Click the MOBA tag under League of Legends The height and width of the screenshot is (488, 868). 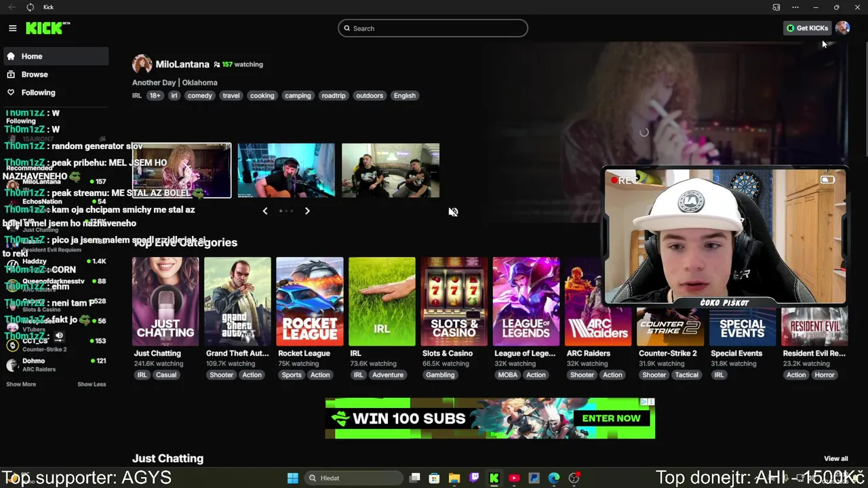pyautogui.click(x=507, y=375)
